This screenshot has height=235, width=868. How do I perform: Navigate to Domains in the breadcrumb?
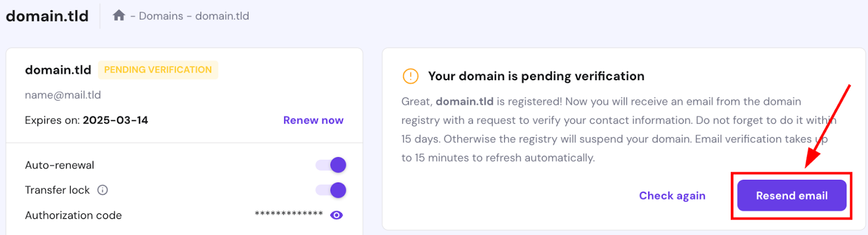[x=161, y=16]
